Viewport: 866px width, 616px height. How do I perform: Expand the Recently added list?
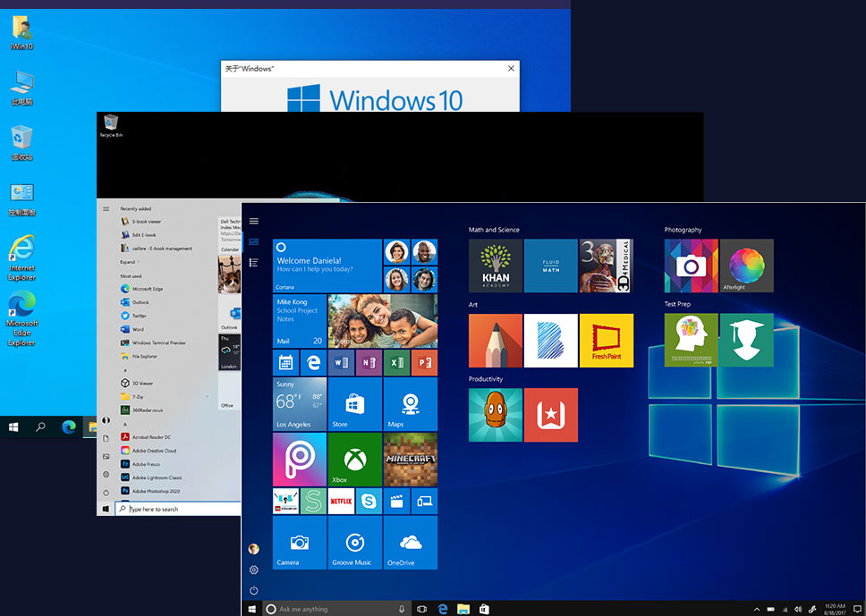click(x=129, y=262)
